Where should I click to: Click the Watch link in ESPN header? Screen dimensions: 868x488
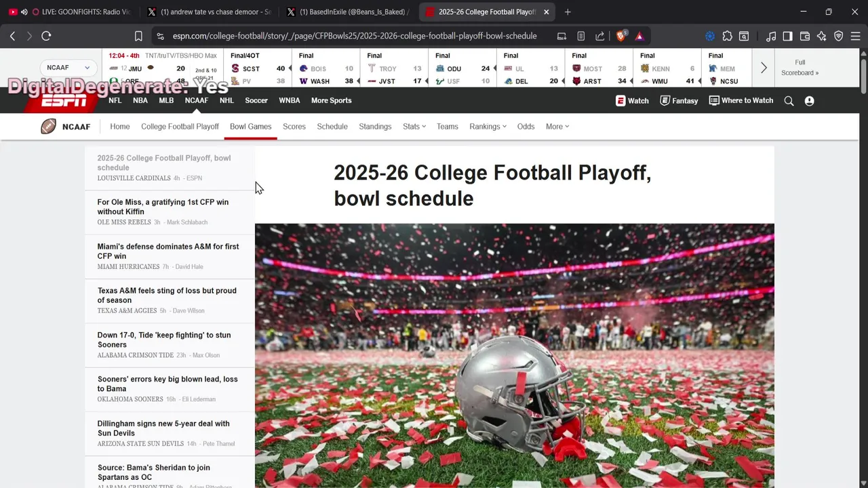coord(632,100)
